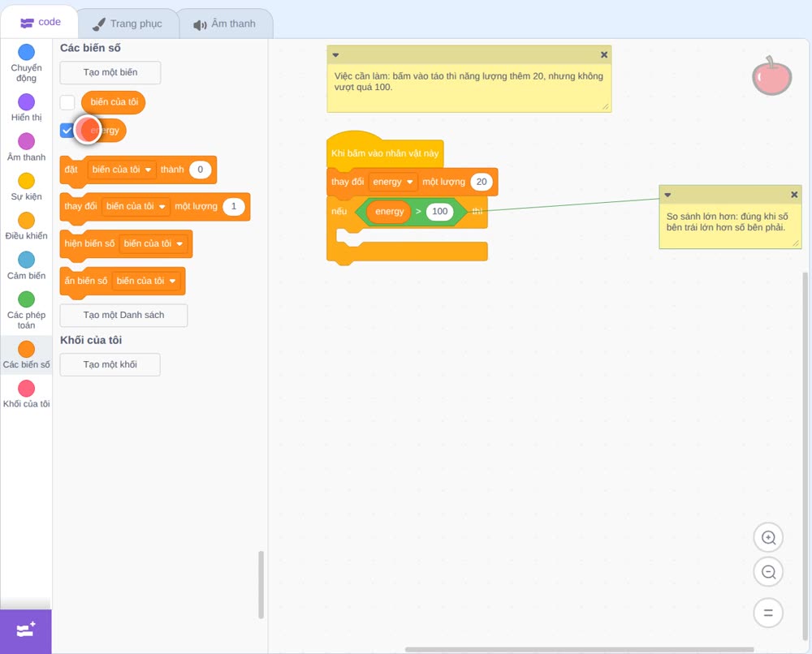The width and height of the screenshot is (812, 654).
Task: Enable the 'biến của tôi' monitor checkbox
Action: 67,102
